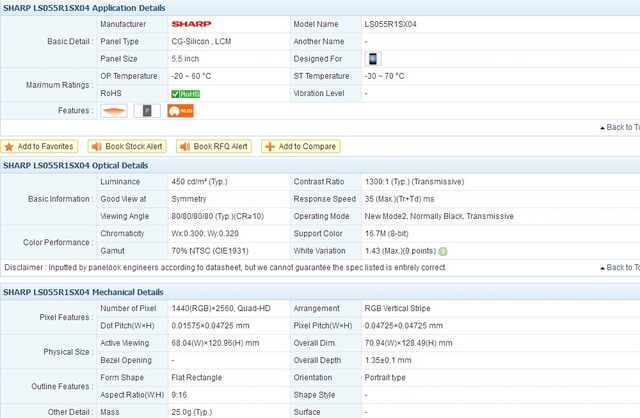Click the 'CG-Silicon , LCM' panel type value
The image size is (640, 418).
(201, 41)
